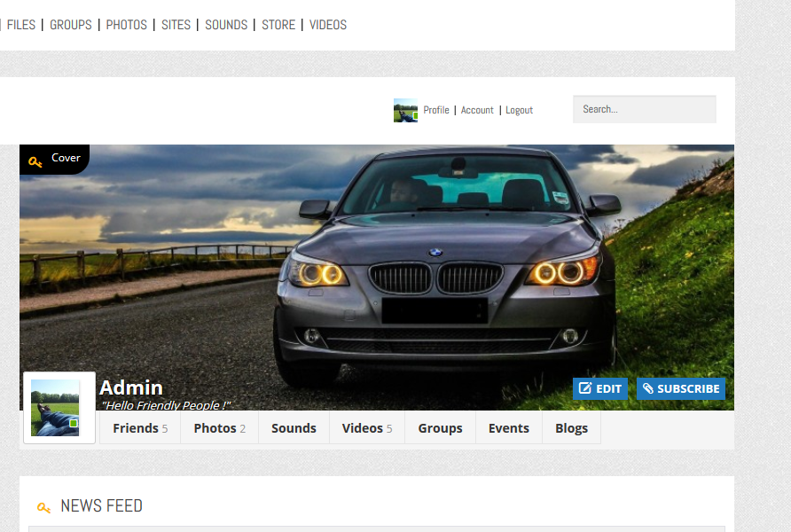791x532 pixels.
Task: Open the Account link
Action: [477, 110]
